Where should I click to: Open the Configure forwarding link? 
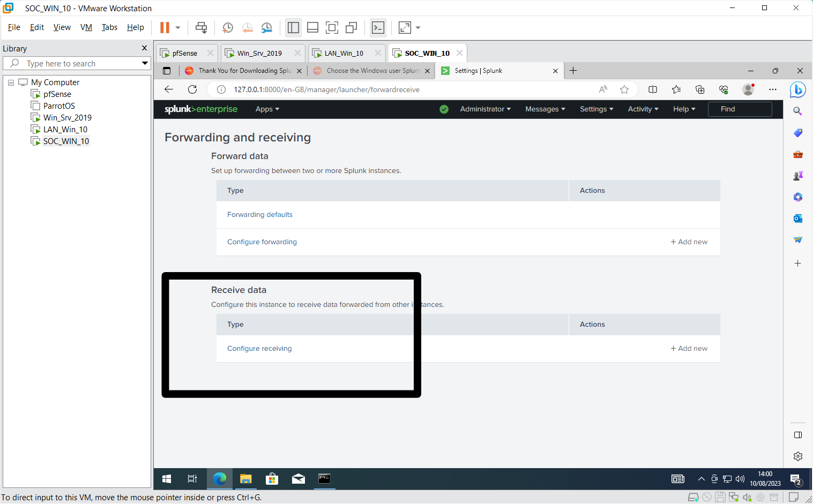pos(262,242)
